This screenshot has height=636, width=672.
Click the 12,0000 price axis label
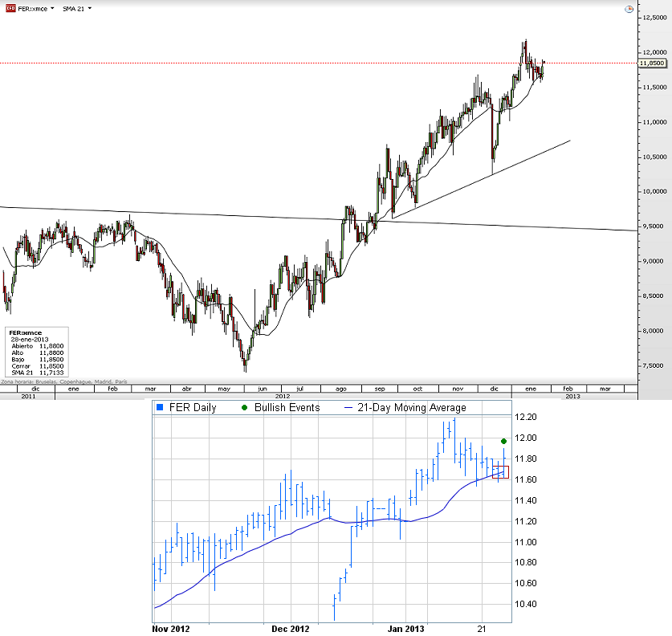654,52
